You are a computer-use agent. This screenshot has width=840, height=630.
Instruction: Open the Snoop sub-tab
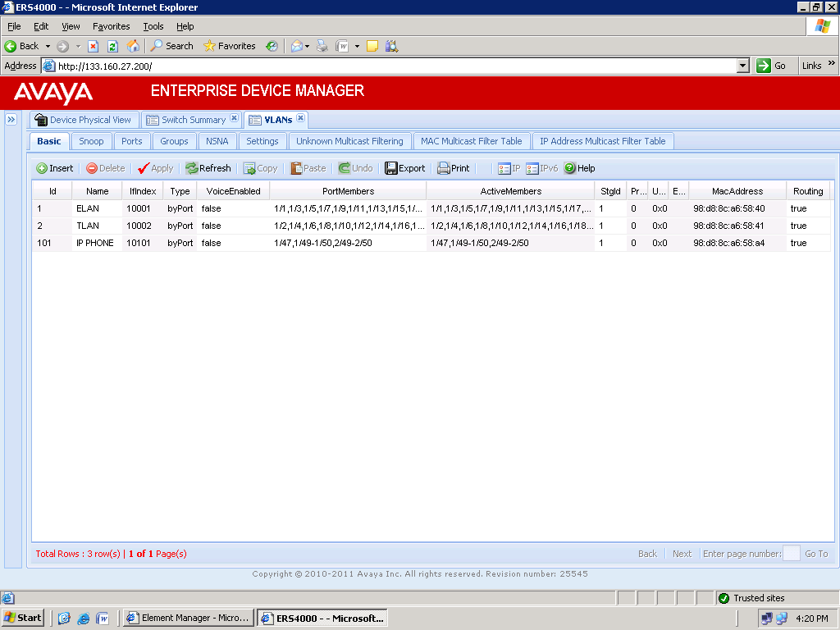point(91,141)
